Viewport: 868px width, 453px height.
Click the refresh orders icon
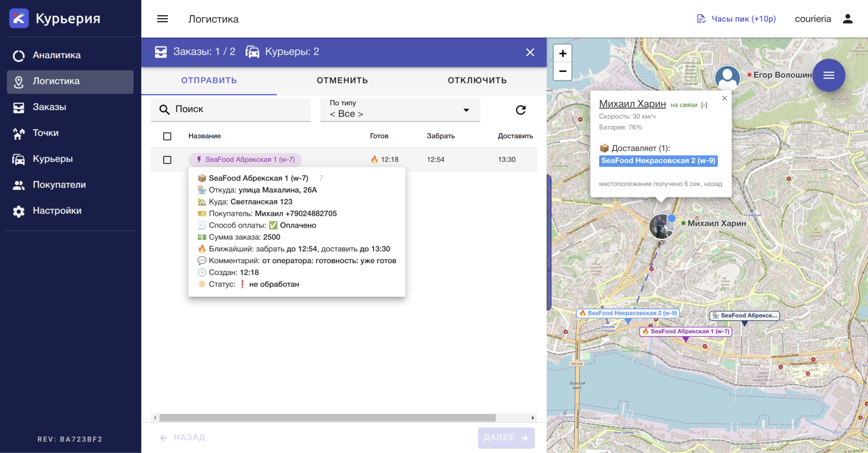click(x=521, y=110)
